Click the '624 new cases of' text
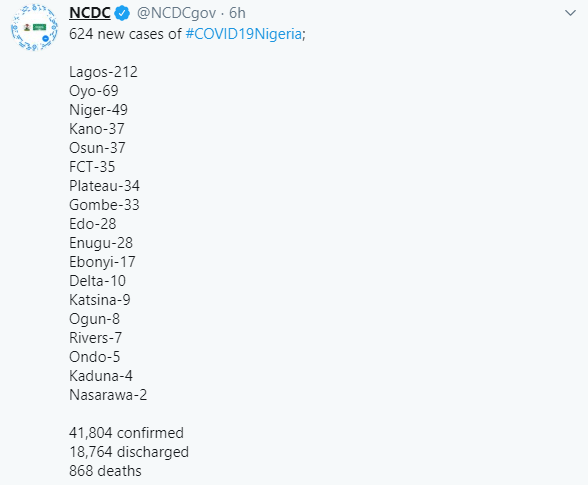 [126, 34]
